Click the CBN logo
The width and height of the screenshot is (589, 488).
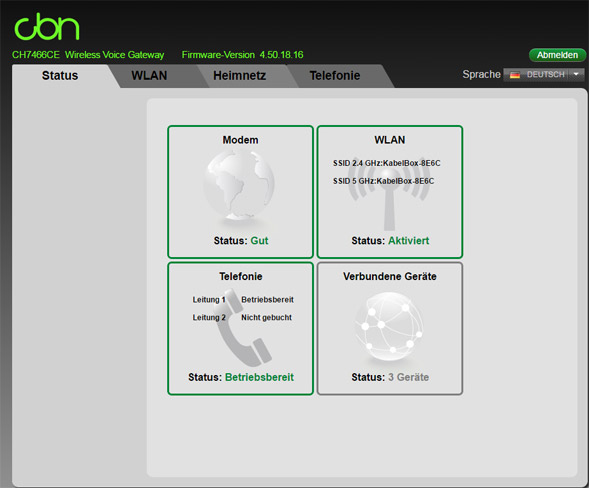tap(47, 27)
